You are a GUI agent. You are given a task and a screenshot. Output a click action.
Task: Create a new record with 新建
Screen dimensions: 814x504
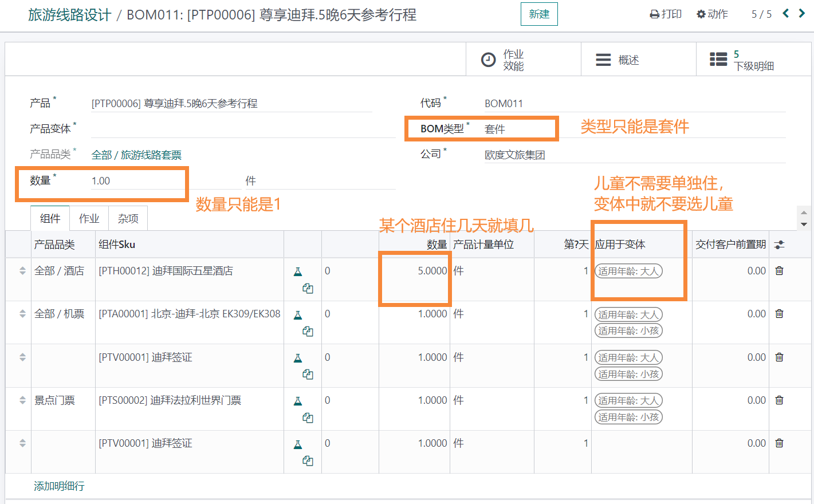539,14
